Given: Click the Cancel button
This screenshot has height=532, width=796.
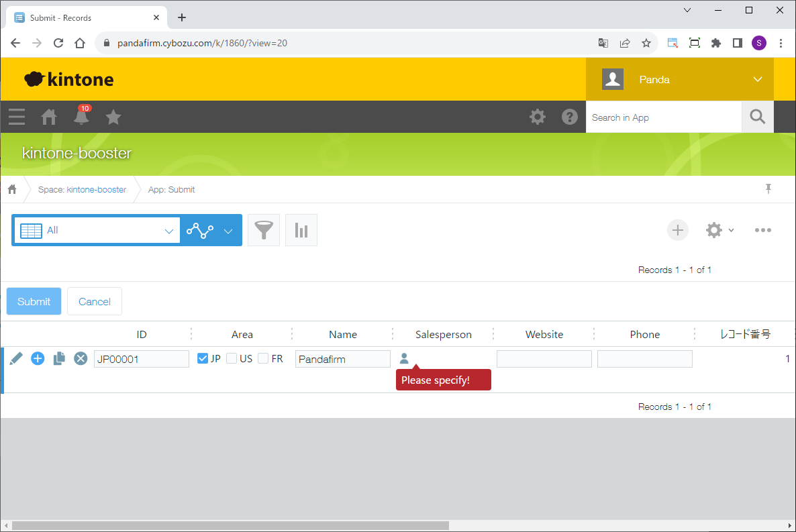Looking at the screenshot, I should (x=95, y=301).
